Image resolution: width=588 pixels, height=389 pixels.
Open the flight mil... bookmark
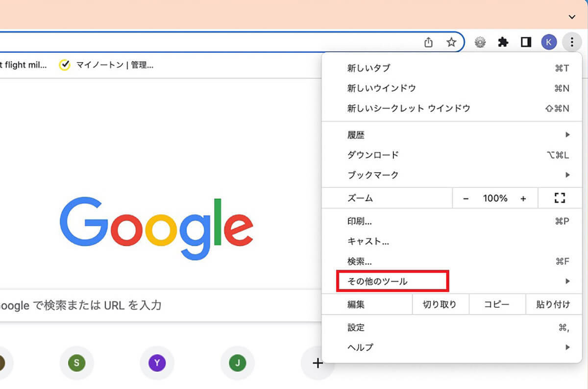pyautogui.click(x=24, y=65)
